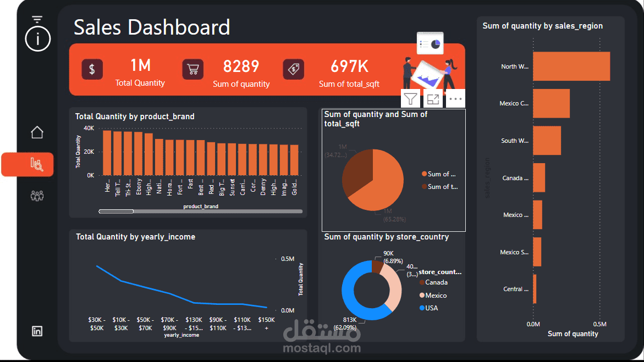Select the Home icon in the sidebar
The image size is (644, 362).
pos(37,132)
